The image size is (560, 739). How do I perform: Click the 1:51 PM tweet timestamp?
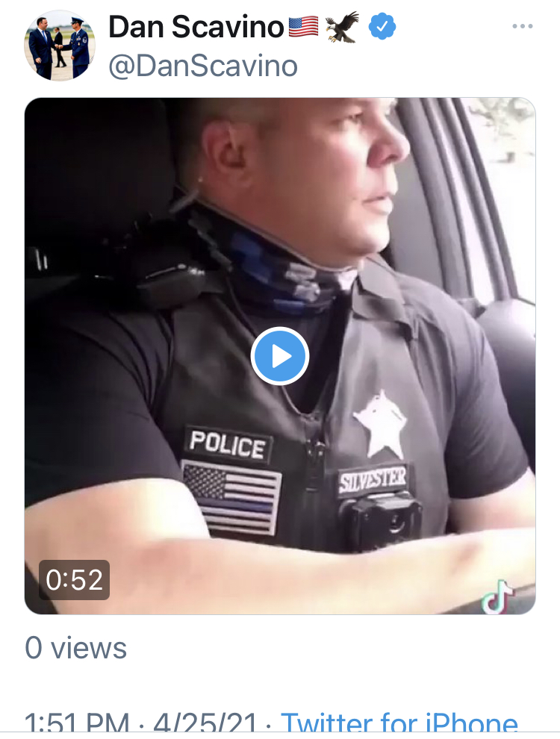click(x=77, y=723)
